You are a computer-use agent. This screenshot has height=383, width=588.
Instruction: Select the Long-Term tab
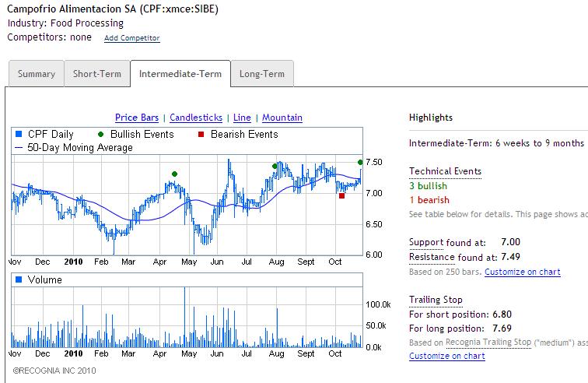[261, 74]
